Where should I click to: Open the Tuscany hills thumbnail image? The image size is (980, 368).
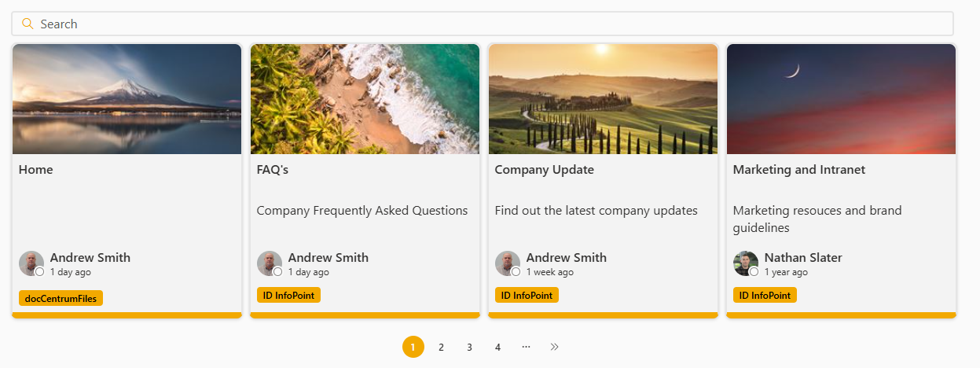coord(603,99)
